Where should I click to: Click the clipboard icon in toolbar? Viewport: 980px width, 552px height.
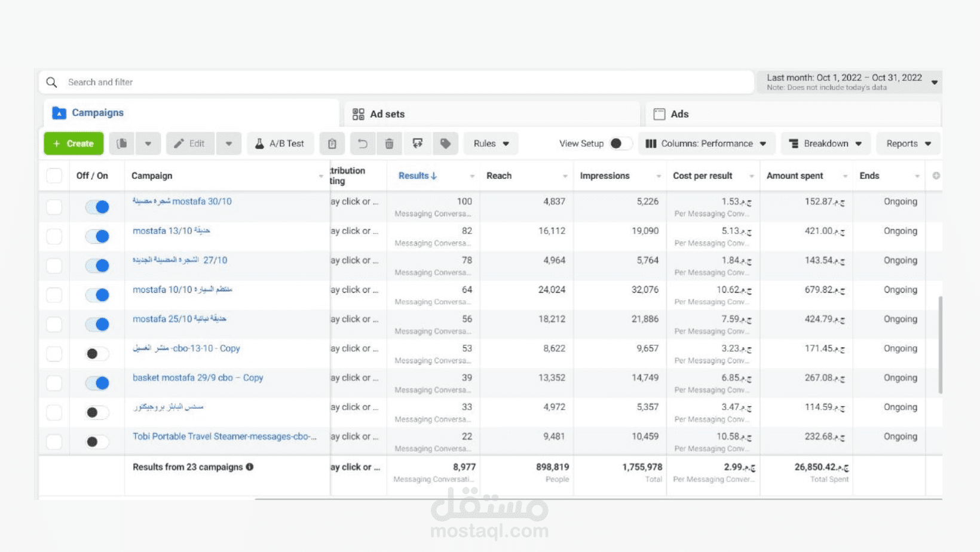(x=332, y=143)
